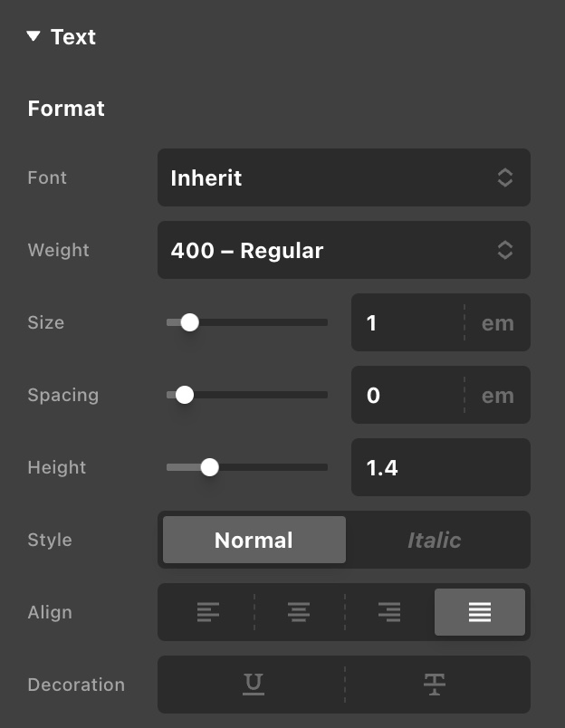Open the Font dropdown showing Inherit

point(343,177)
